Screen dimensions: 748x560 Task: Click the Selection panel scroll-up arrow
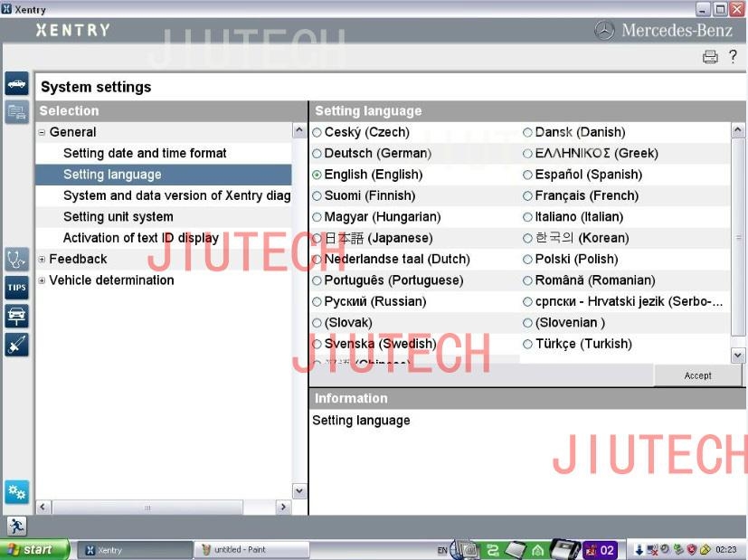[299, 129]
